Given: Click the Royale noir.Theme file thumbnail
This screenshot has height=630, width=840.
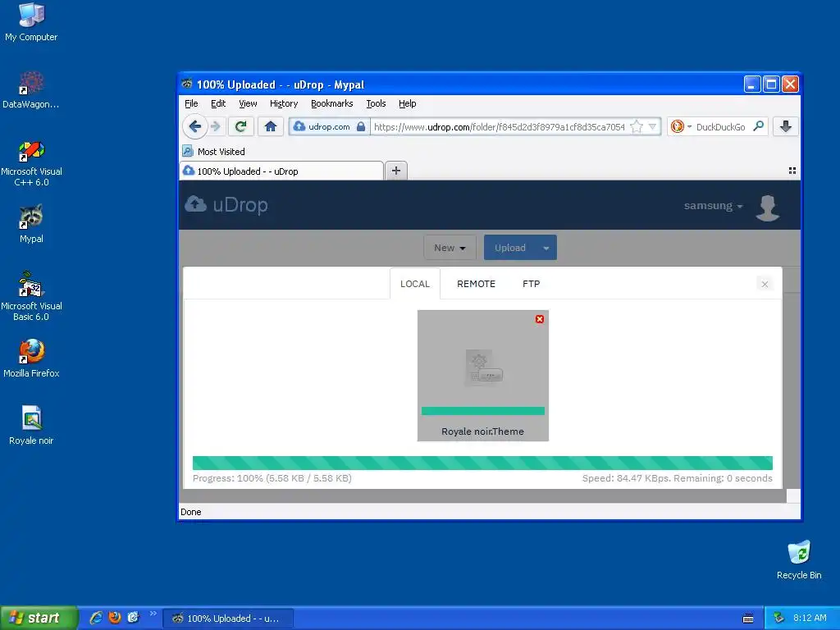Looking at the screenshot, I should click(483, 367).
